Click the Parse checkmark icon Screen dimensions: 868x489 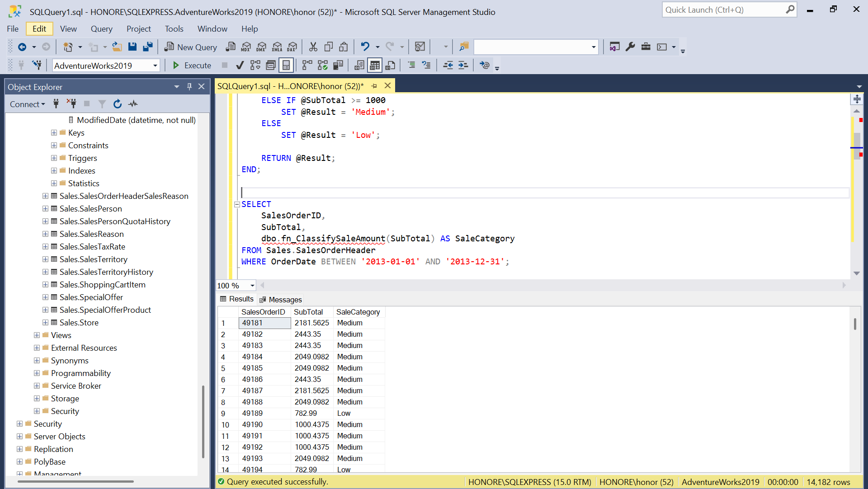240,66
